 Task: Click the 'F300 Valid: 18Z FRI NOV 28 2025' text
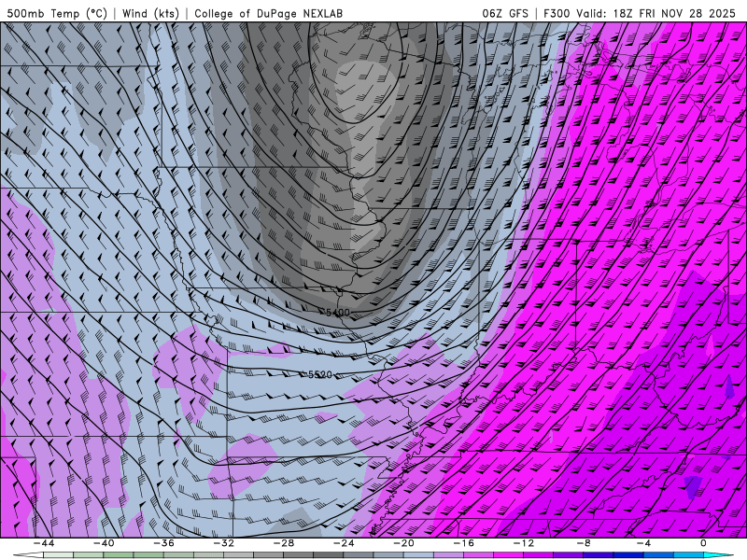coord(641,13)
